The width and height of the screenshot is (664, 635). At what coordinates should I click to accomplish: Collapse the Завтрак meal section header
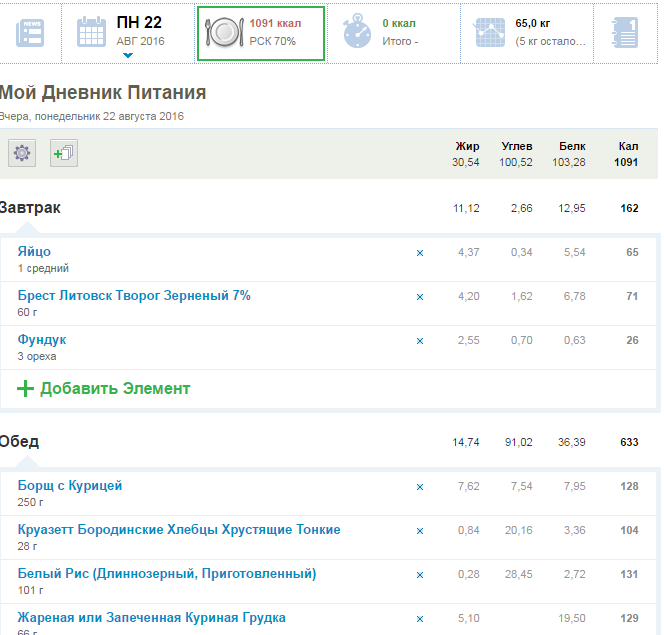30,208
